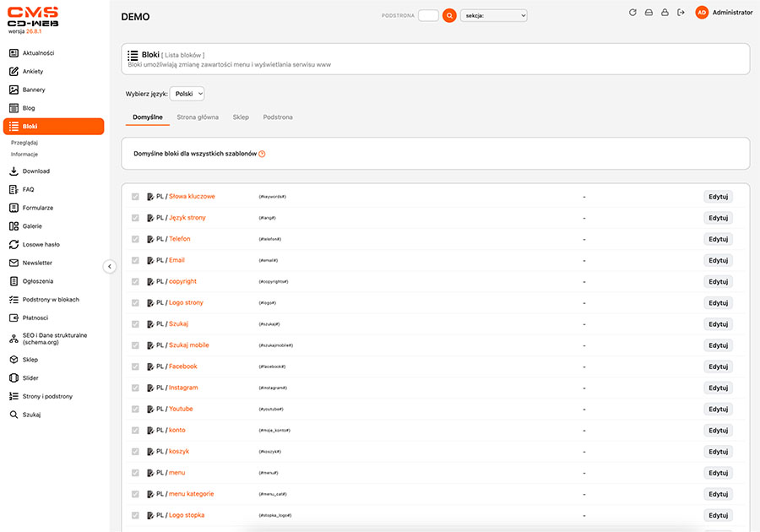Image resolution: width=760 pixels, height=532 pixels.
Task: Open the sekcja dropdown
Action: tap(494, 15)
